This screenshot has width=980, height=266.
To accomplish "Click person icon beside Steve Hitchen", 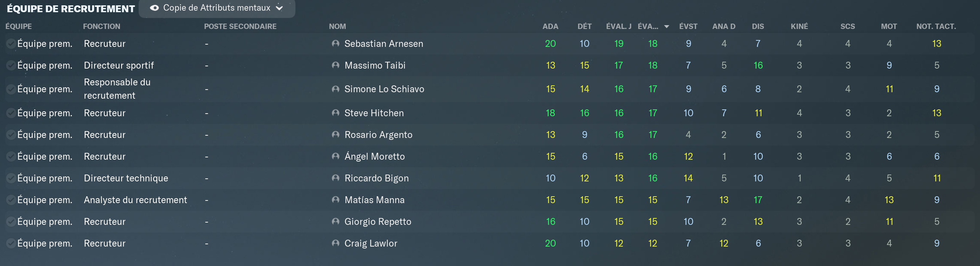I will click(x=335, y=113).
